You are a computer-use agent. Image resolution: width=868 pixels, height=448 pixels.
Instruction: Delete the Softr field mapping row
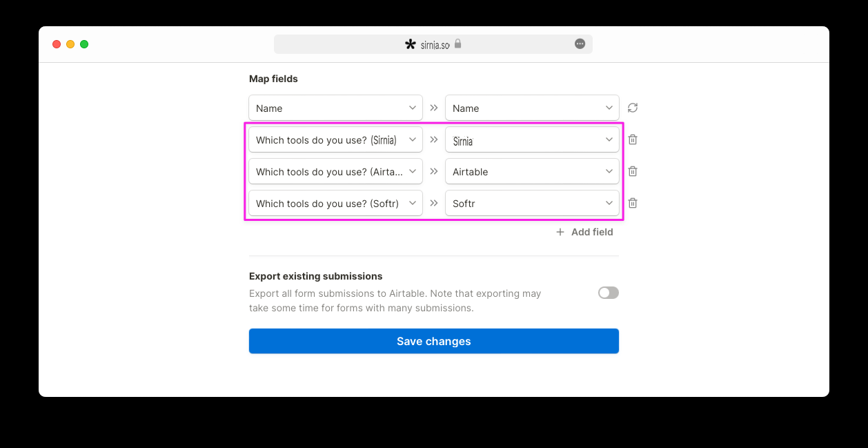(633, 203)
